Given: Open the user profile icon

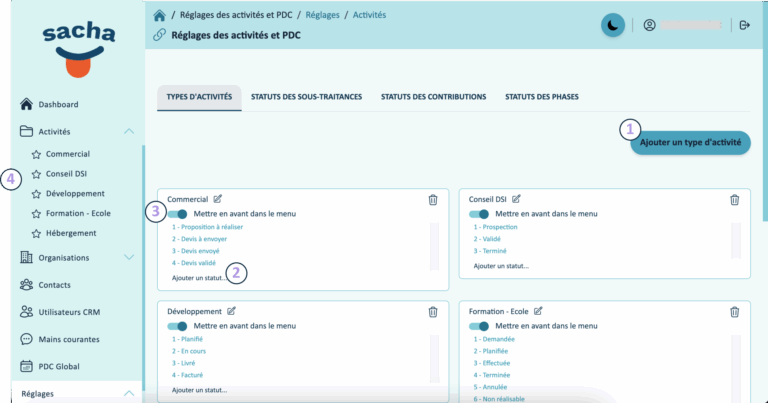Looking at the screenshot, I should (649, 25).
